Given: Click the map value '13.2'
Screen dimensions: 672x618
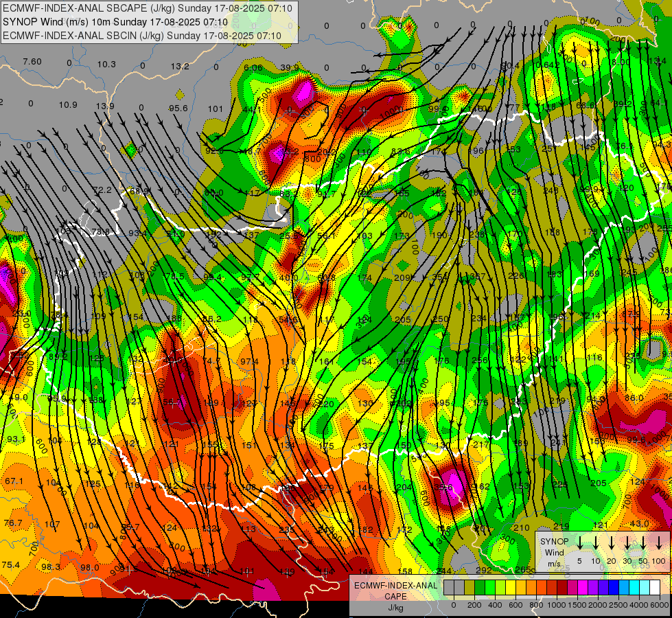Looking at the screenshot, I should [180, 66].
